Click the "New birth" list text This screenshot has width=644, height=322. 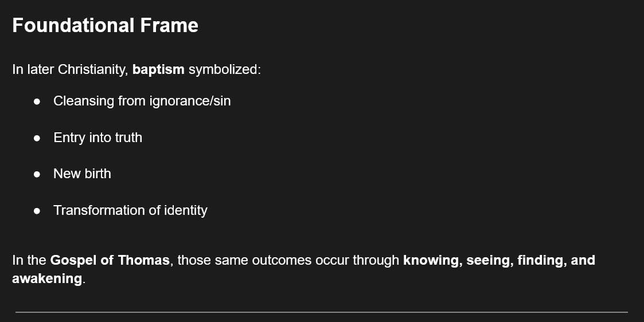[x=82, y=174]
